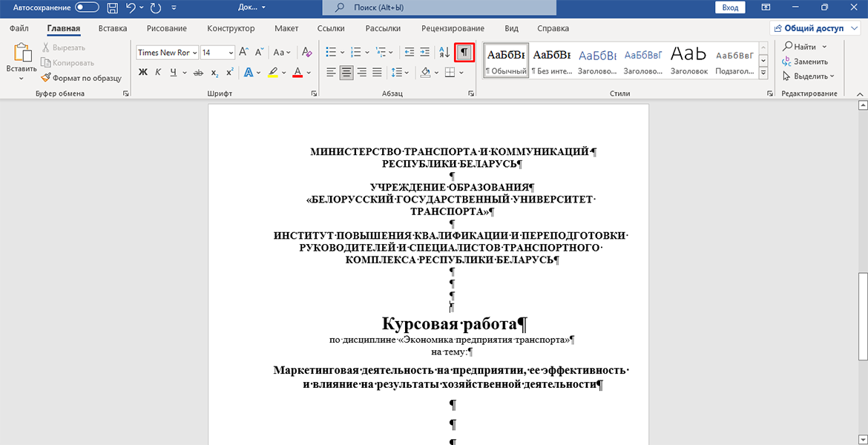Click the Save floppy disk icon
868x445 pixels.
coord(112,7)
